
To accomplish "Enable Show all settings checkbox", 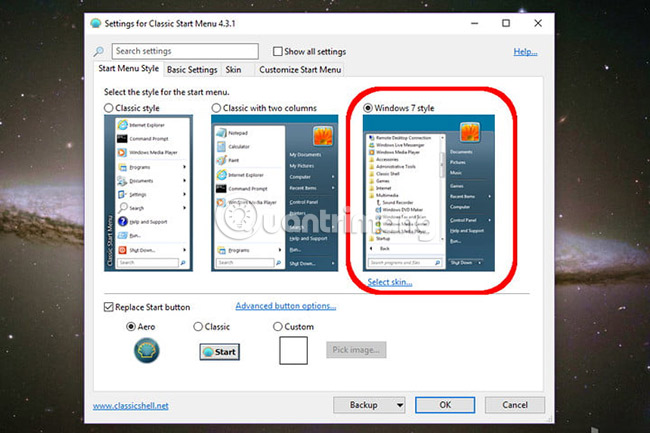I will 278,51.
